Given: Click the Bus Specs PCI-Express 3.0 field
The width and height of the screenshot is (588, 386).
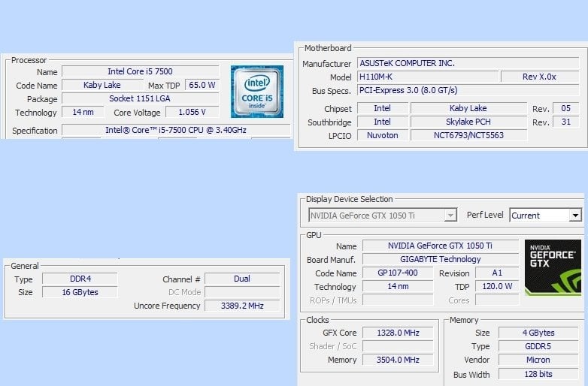Looking at the screenshot, I should click(468, 90).
